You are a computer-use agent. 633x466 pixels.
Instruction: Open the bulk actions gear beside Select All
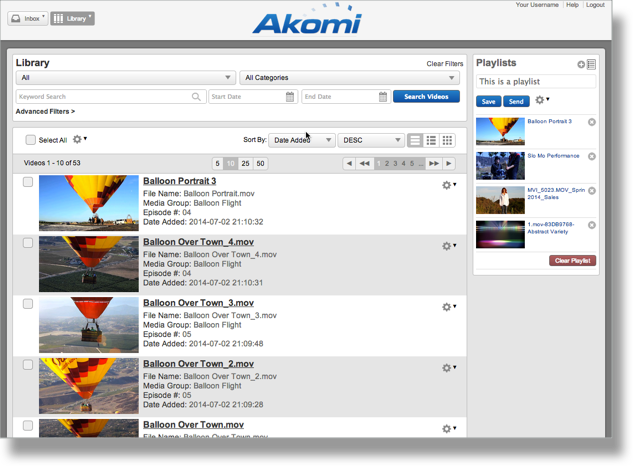coord(79,140)
